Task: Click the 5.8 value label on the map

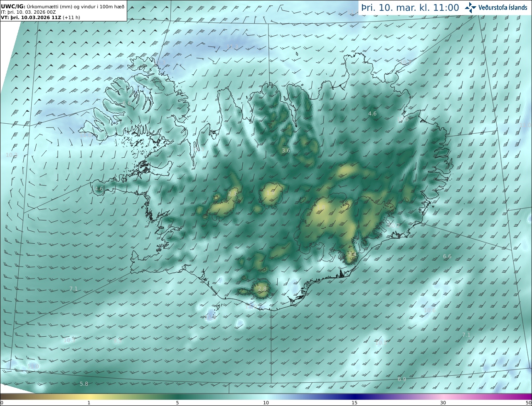Action: click(x=84, y=384)
